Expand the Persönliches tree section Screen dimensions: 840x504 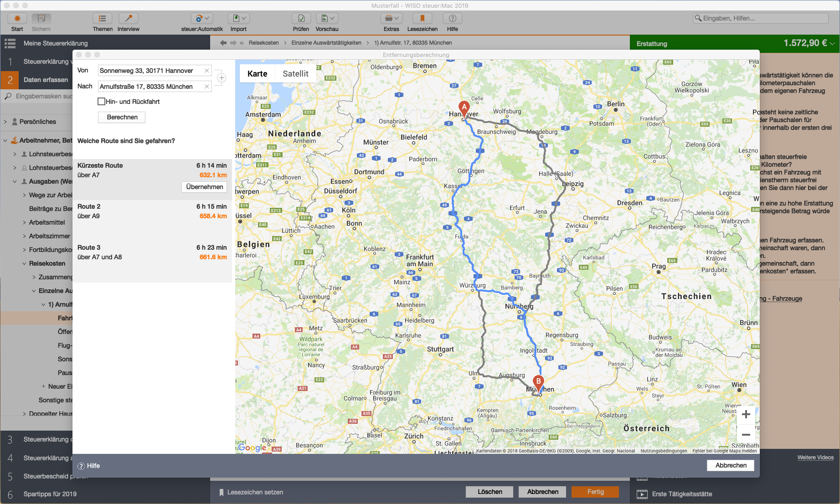point(5,122)
